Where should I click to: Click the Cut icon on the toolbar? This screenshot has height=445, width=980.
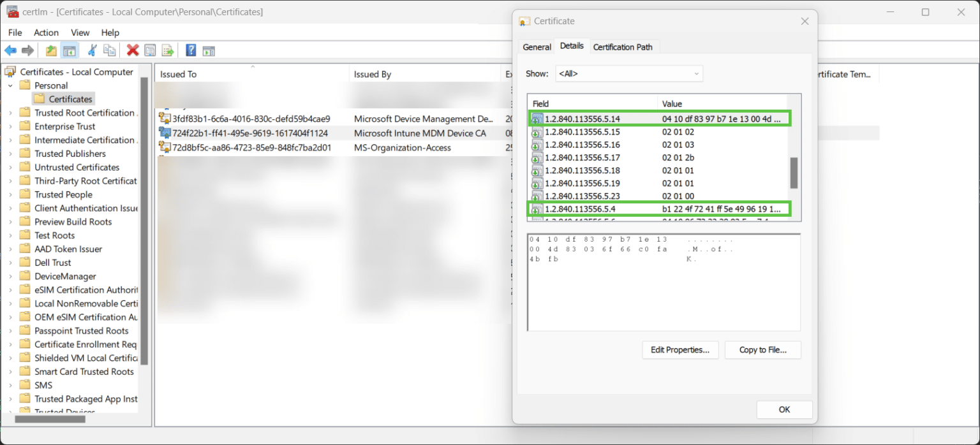93,50
